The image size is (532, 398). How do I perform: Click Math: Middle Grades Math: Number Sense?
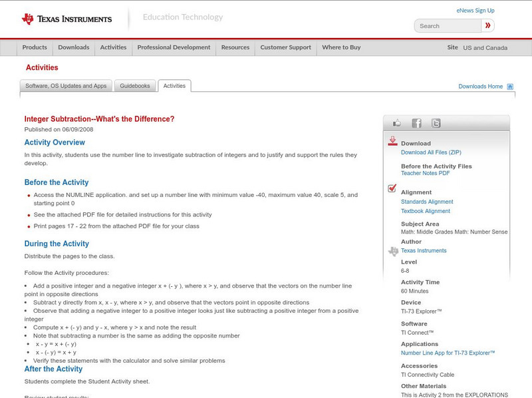tap(454, 232)
